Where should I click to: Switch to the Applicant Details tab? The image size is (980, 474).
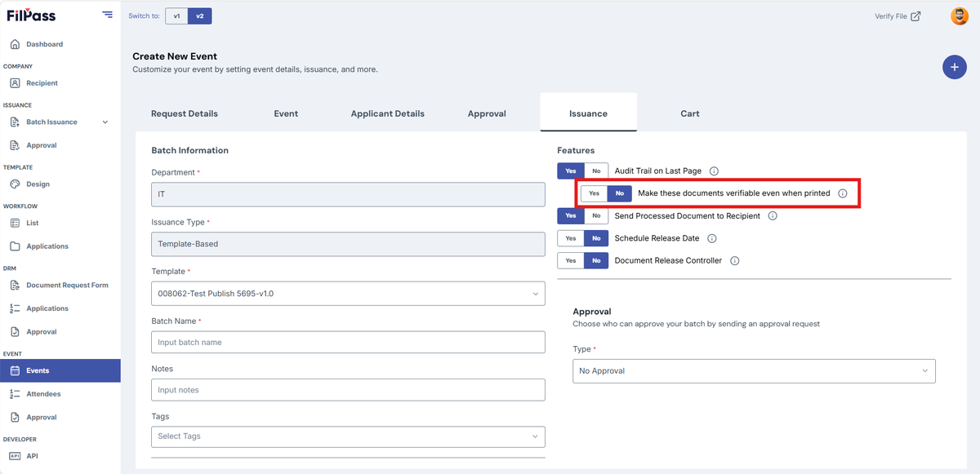tap(388, 113)
